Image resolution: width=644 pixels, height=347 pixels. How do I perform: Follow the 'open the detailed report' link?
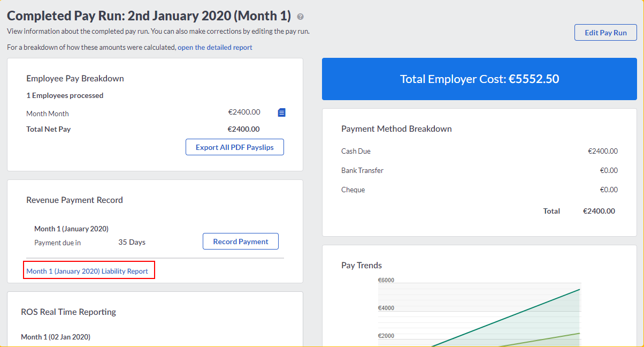pos(215,47)
